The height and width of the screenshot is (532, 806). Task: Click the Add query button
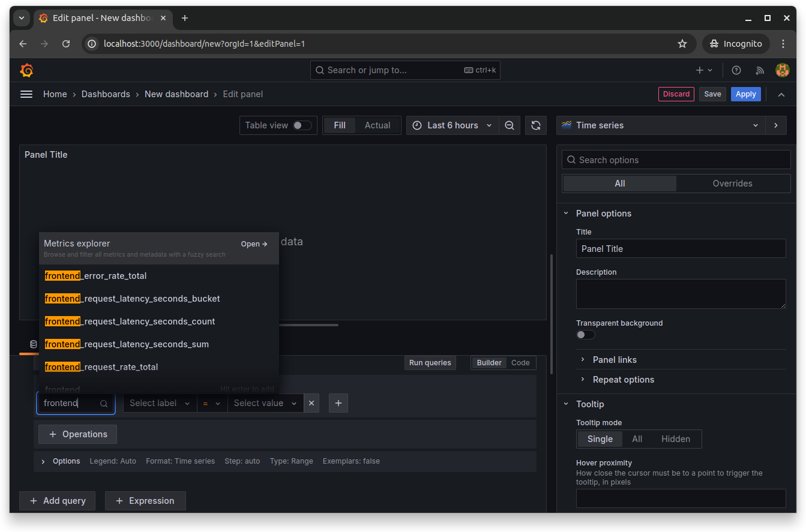[58, 501]
